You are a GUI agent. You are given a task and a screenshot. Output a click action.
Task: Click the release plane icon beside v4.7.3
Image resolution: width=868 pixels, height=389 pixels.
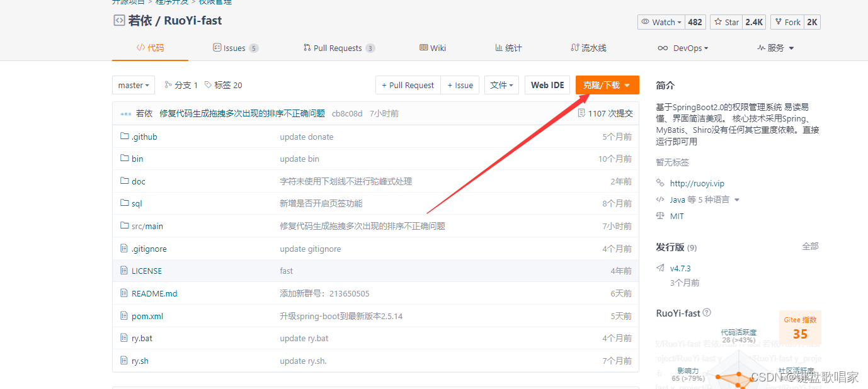[x=660, y=268]
